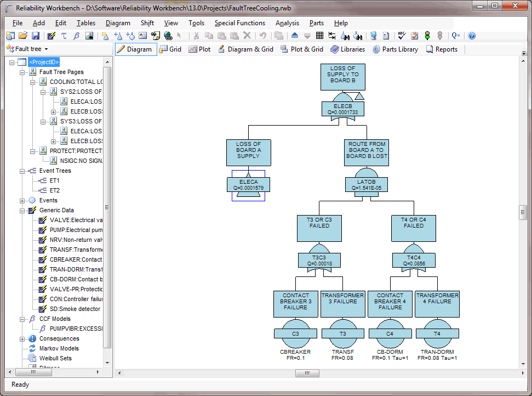Click the ABC spell check icon
The width and height of the screenshot is (532, 396).
coord(401,36)
